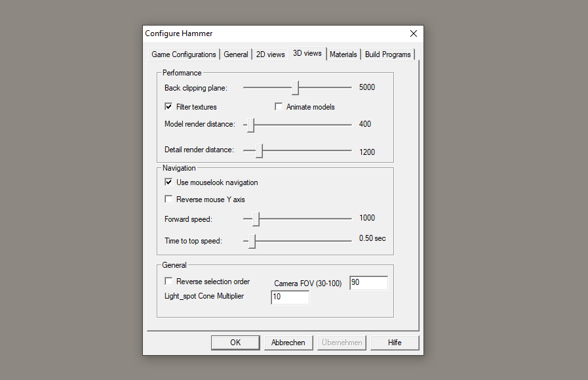Go to the Build Programs tab

click(x=388, y=54)
